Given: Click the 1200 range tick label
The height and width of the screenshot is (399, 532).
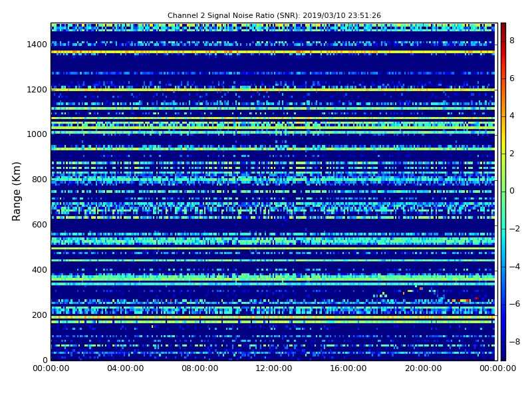Looking at the screenshot, I should click(x=37, y=90).
